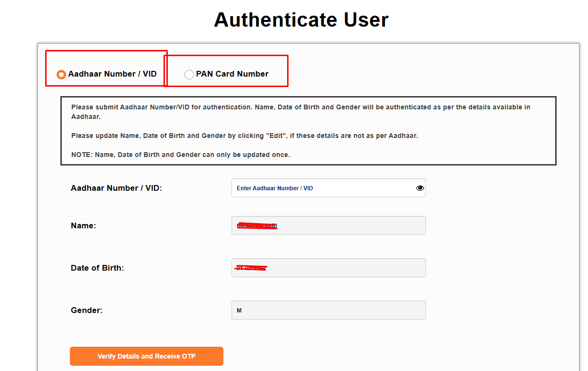Click the NOTE line about updating once
The image size is (588, 371).
pos(181,155)
